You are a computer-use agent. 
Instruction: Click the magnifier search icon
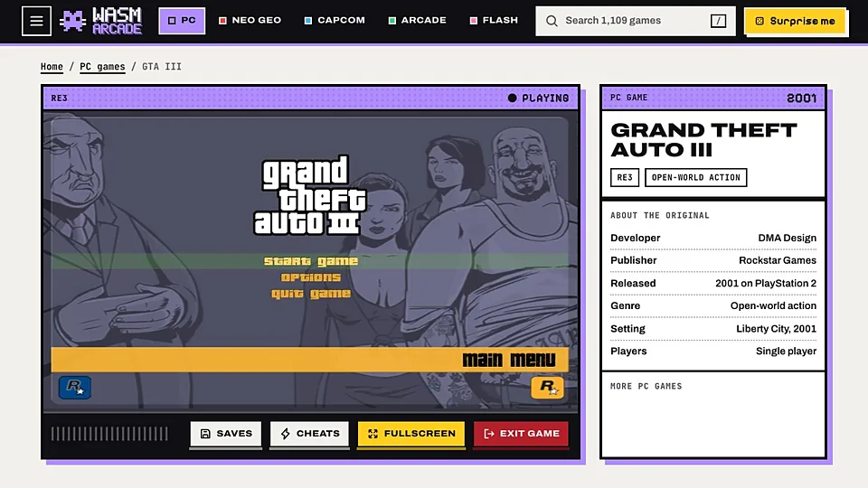pyautogui.click(x=552, y=21)
